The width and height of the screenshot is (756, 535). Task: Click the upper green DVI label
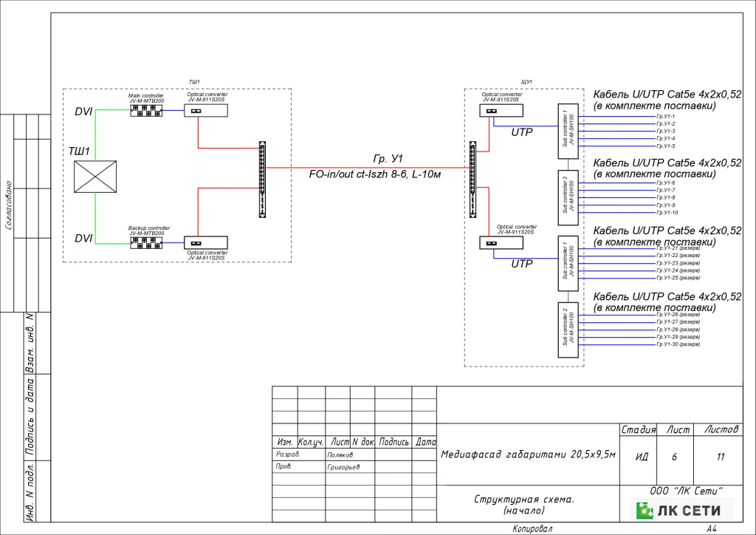(83, 112)
